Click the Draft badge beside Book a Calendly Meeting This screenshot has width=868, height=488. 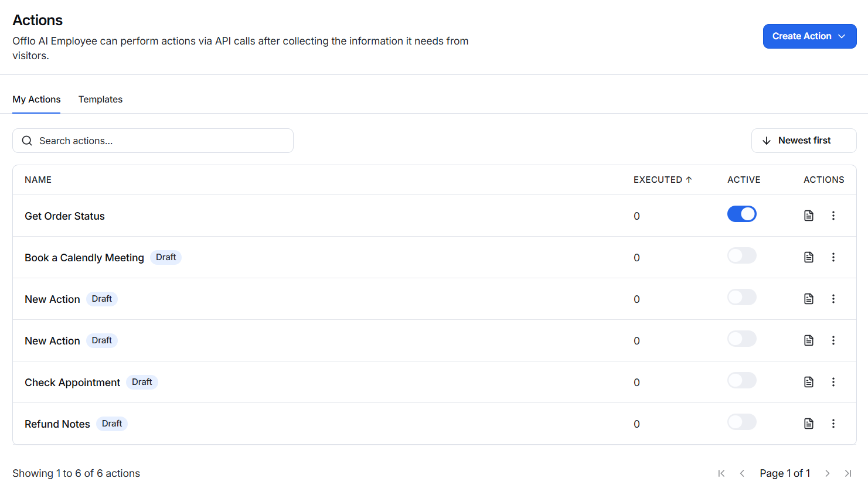[x=166, y=257]
